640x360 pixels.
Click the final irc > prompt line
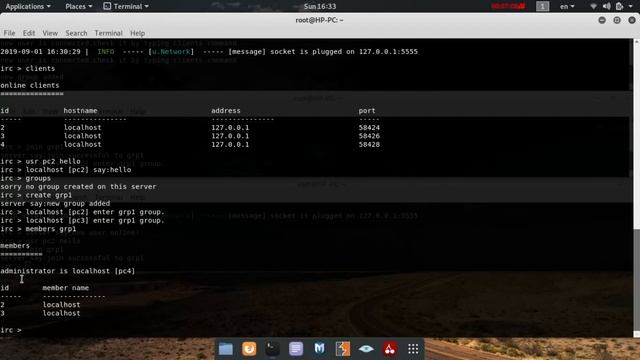(x=11, y=330)
